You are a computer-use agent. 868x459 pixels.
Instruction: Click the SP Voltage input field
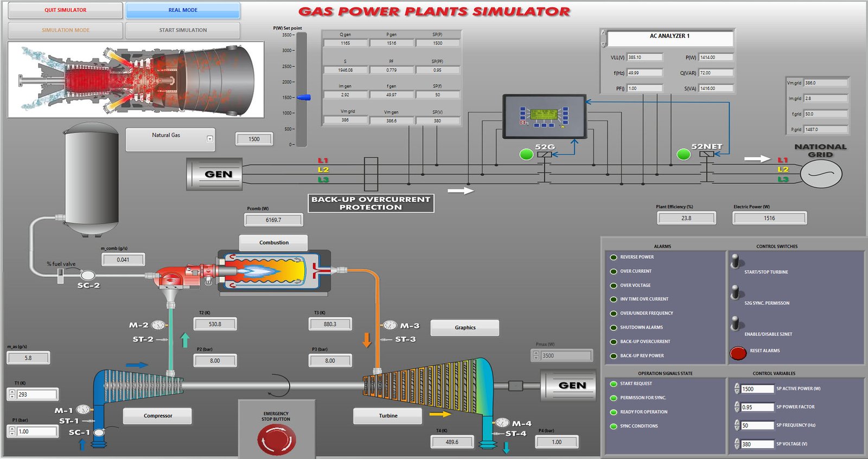[757, 444]
